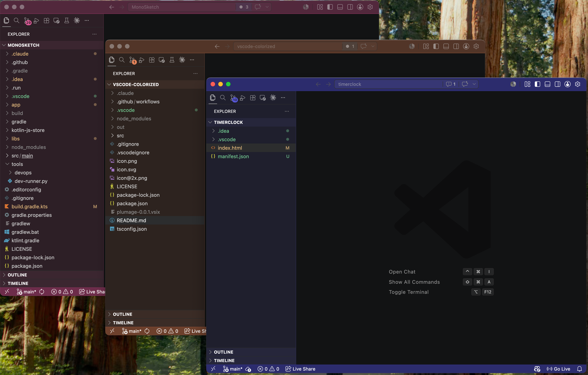
Task: Expand kotlin-js-store folder in MonoSketch
Action: [52, 130]
